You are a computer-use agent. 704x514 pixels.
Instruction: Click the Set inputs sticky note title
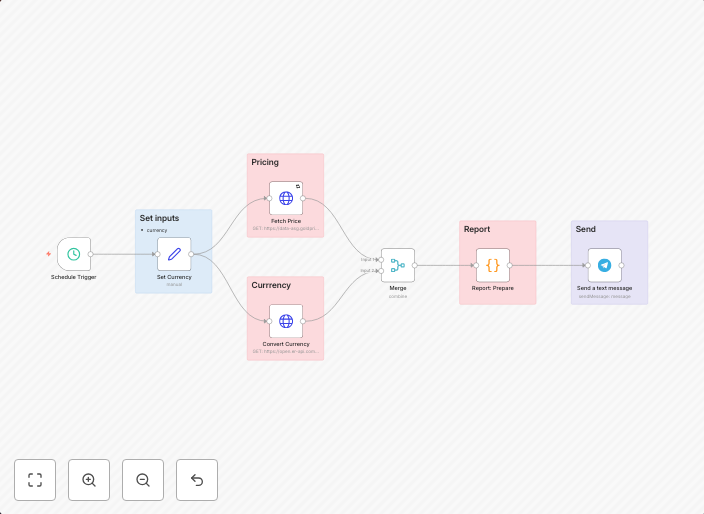coord(159,218)
